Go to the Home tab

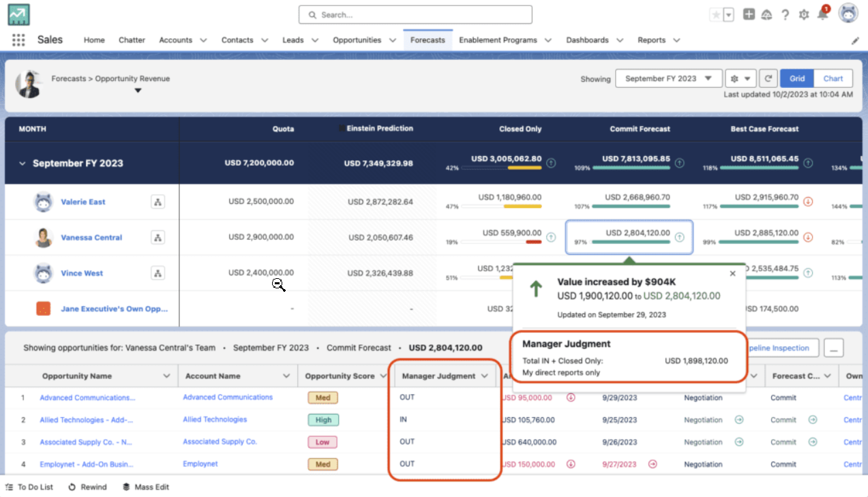[94, 40]
